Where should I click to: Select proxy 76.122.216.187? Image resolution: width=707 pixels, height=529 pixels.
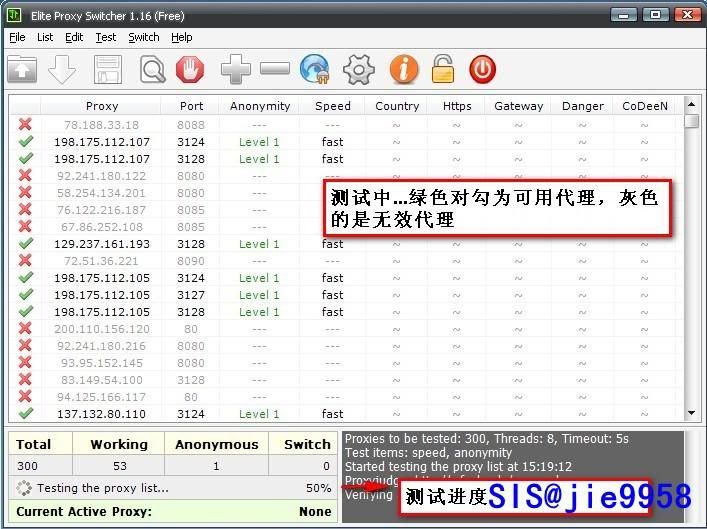click(101, 210)
